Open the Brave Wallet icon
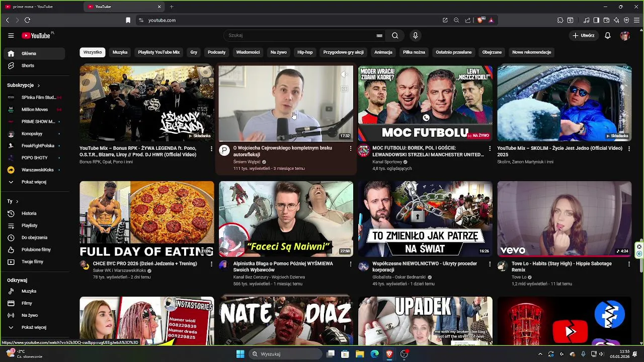This screenshot has width=644, height=362. tap(606, 20)
